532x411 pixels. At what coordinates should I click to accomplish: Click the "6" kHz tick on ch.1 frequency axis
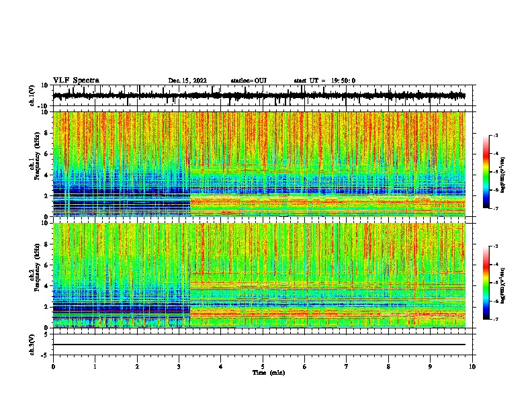46,154
